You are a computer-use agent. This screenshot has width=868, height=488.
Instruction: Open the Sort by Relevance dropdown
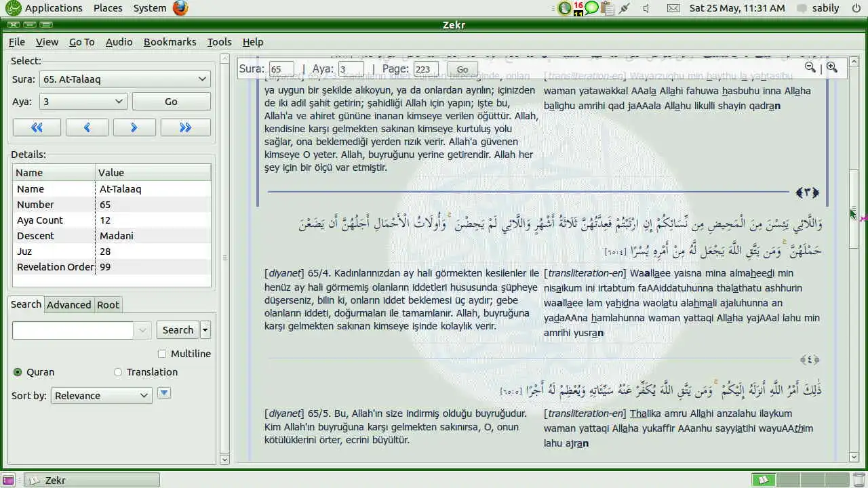(x=101, y=396)
